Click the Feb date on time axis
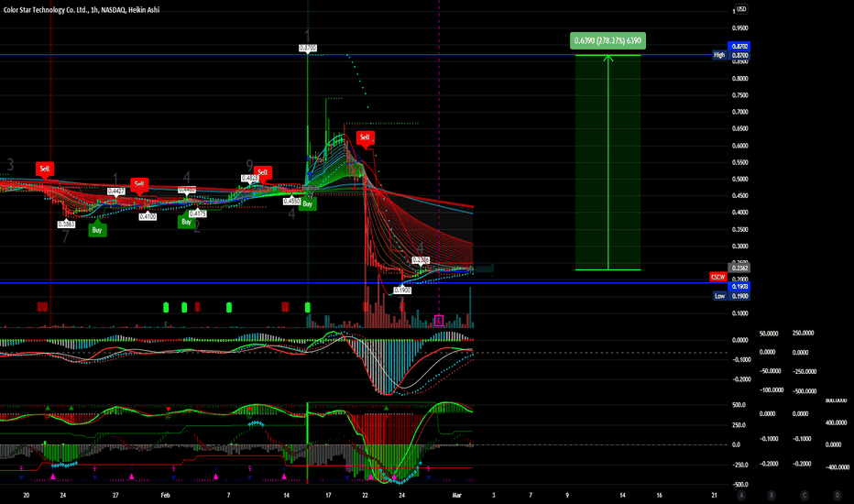854x504 pixels. point(166,495)
